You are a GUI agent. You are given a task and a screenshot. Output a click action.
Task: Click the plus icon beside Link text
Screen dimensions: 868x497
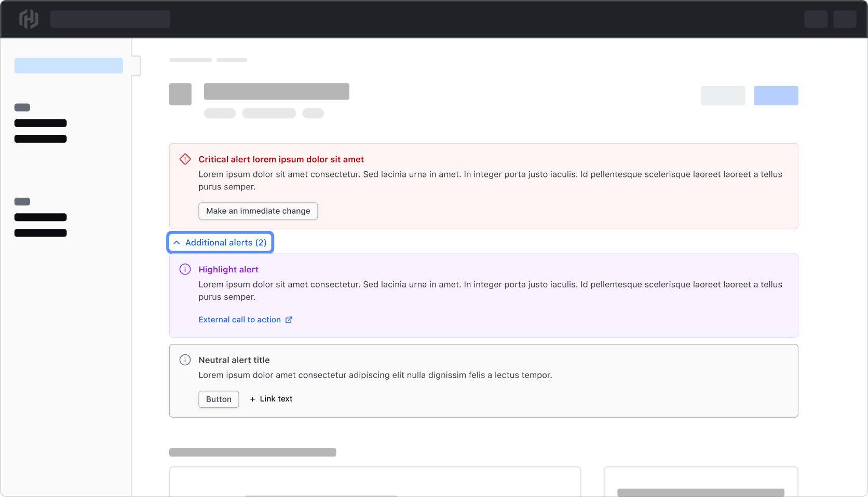click(253, 399)
